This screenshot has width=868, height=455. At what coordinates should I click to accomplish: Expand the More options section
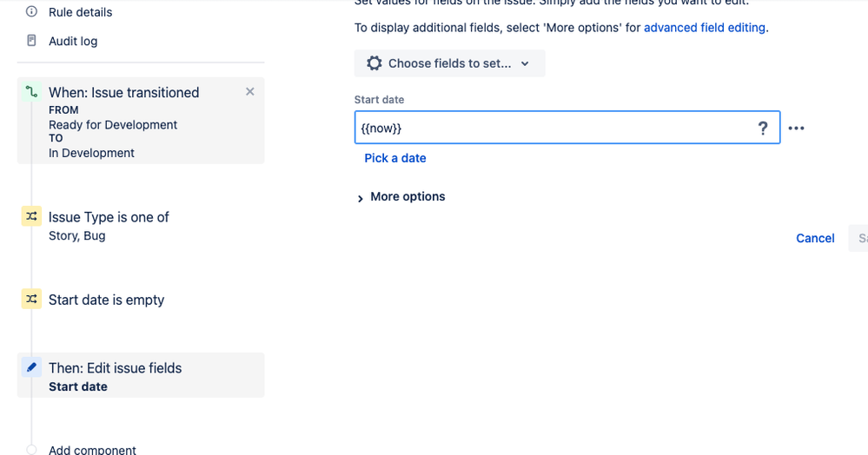(x=401, y=197)
